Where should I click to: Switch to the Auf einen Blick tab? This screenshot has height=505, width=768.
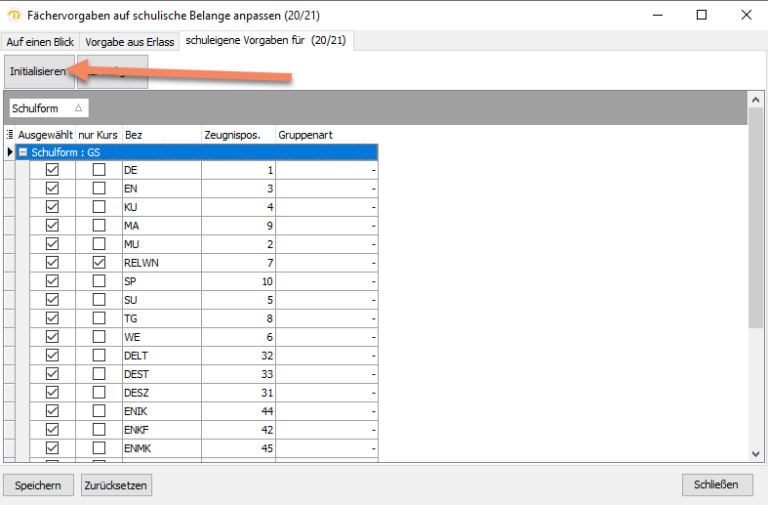pyautogui.click(x=41, y=41)
